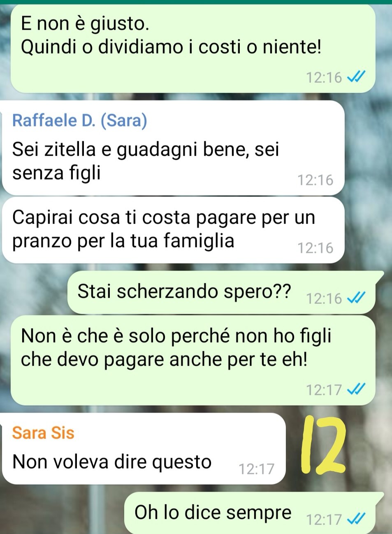Tap 12:17 timestamp beside 'Oh lo dice sempre'
Image resolution: width=392 pixels, height=534 pixels.
point(324,520)
